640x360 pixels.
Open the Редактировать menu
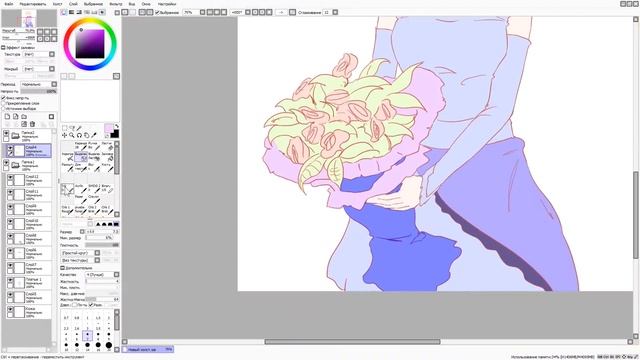point(33,4)
